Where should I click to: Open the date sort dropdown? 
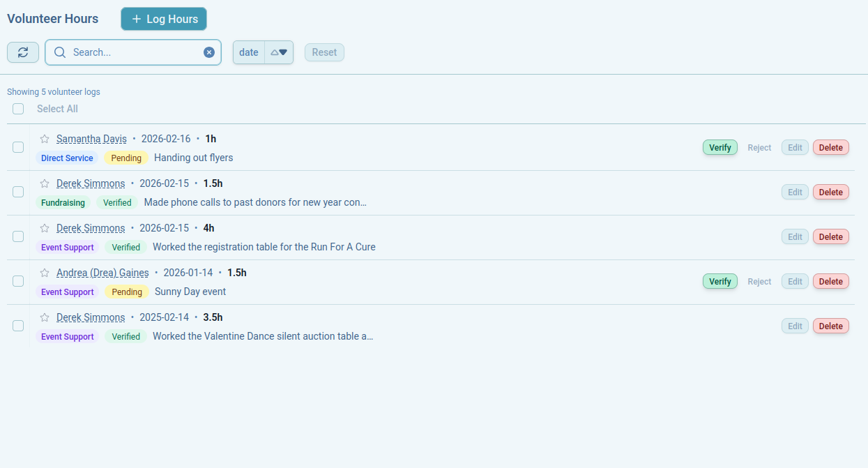coord(249,52)
